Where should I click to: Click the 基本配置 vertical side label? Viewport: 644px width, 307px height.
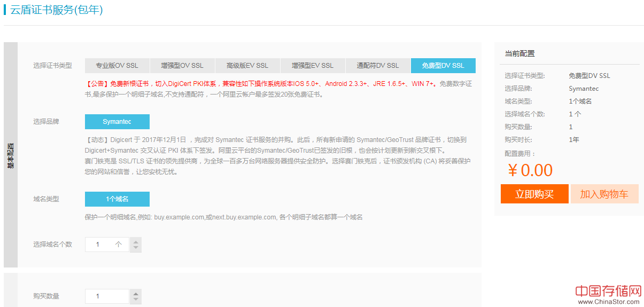(11, 155)
